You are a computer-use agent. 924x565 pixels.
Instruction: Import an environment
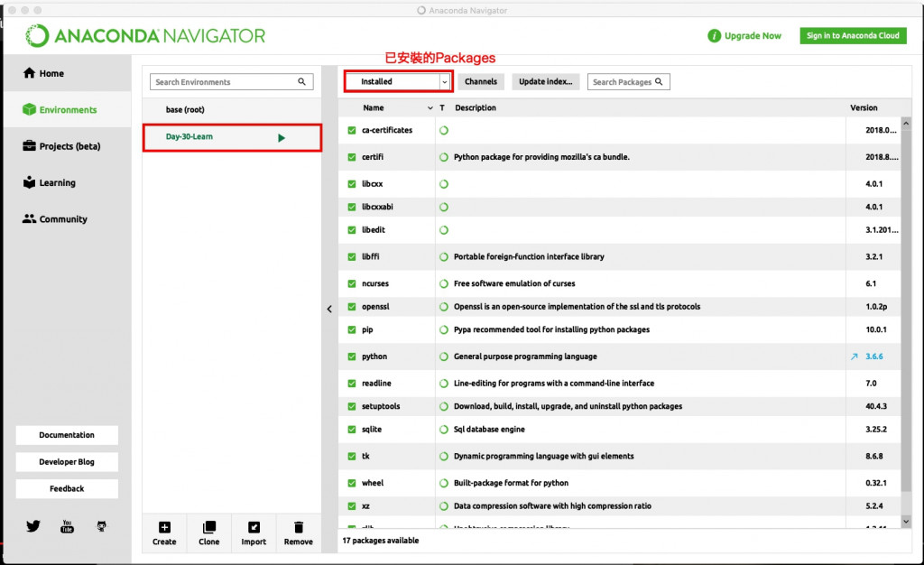254,533
